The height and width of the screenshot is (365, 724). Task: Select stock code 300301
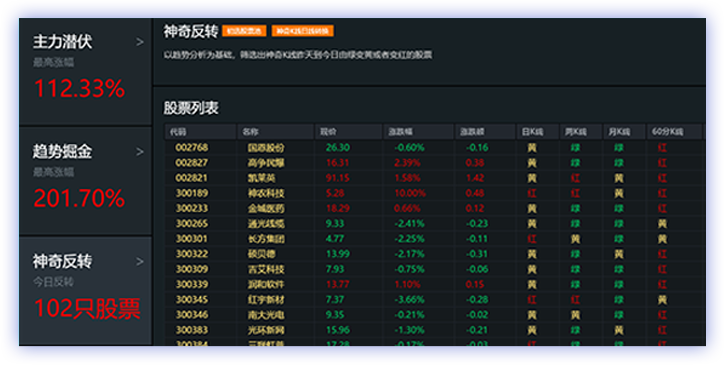(x=192, y=239)
